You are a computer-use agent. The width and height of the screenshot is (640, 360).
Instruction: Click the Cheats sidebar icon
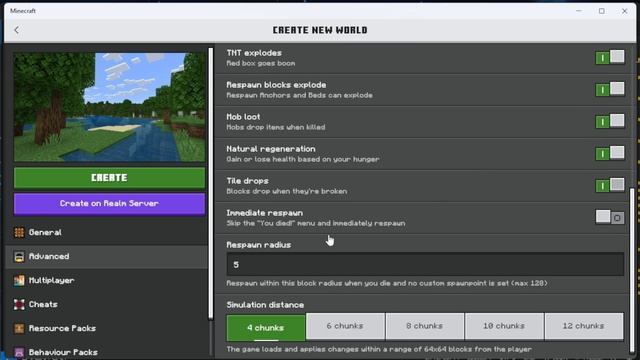pyautogui.click(x=19, y=304)
